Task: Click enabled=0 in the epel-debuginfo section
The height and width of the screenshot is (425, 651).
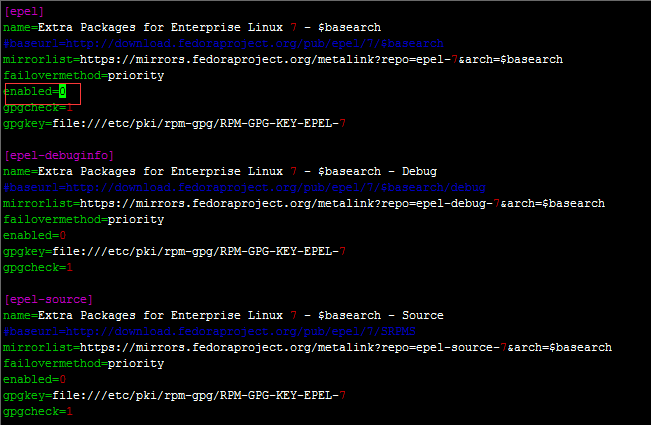Action: tap(35, 235)
